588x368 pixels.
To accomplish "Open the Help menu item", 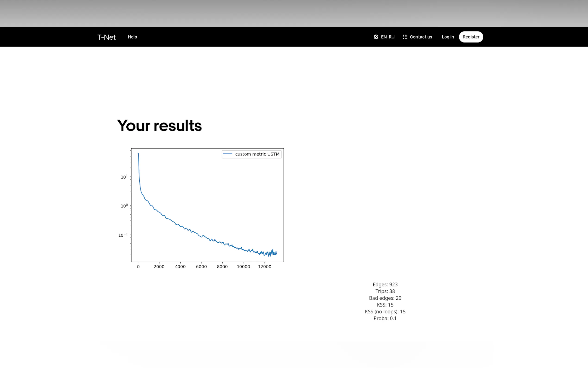I will [132, 37].
